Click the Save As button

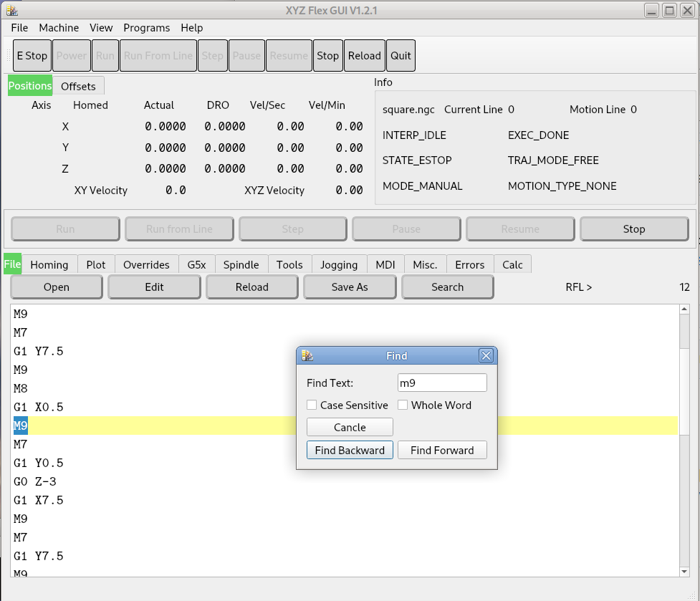pyautogui.click(x=350, y=287)
